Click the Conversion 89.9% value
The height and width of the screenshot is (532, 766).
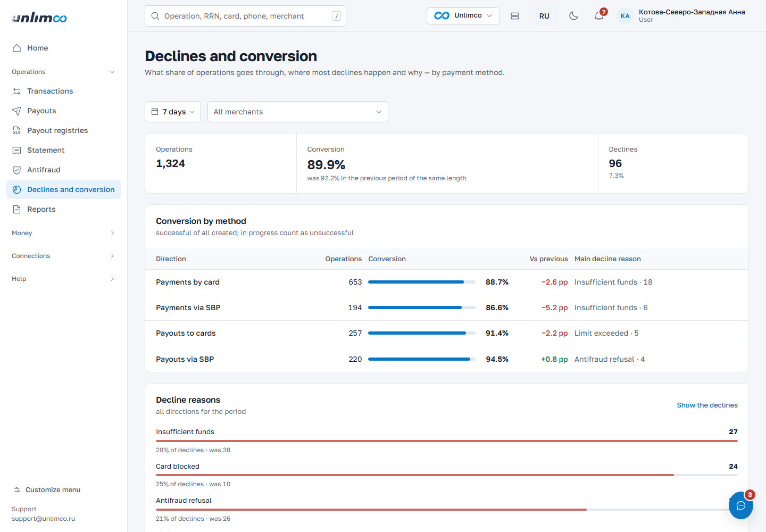(326, 165)
